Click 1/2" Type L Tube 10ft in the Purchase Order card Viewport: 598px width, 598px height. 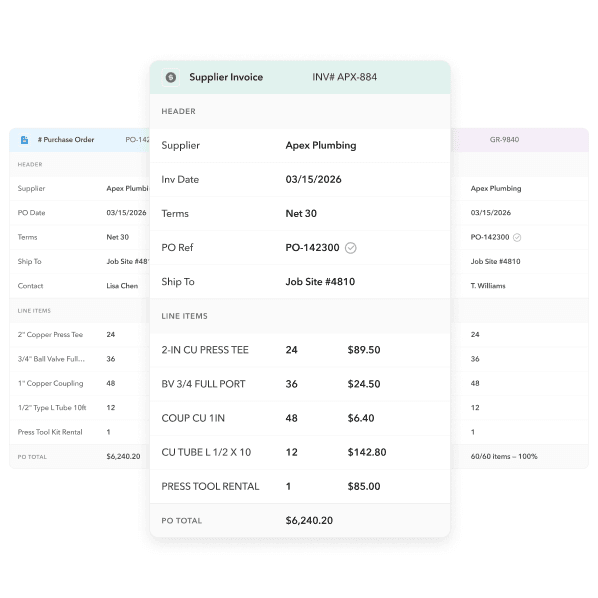[52, 408]
